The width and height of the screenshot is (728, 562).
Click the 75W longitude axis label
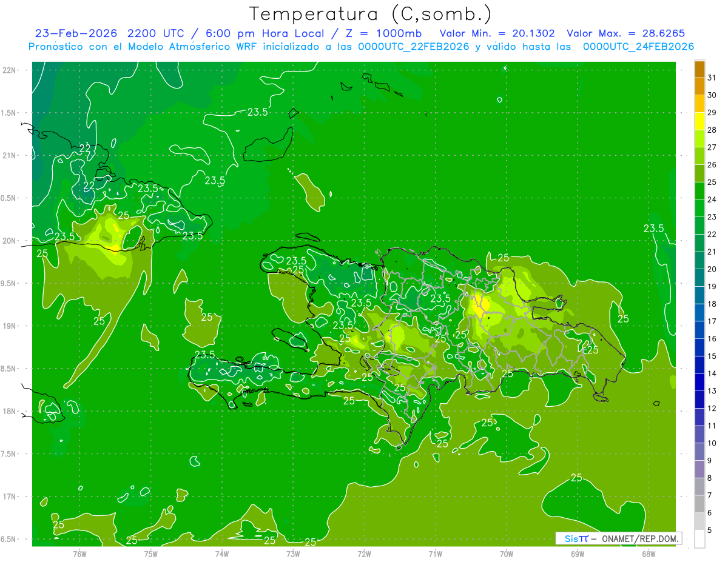[x=151, y=554]
